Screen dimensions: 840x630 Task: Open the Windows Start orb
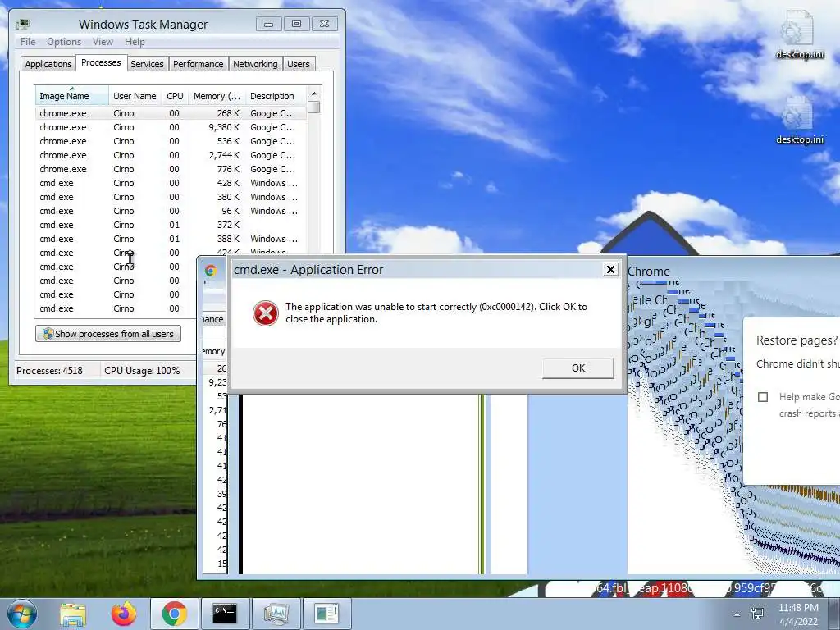coord(22,614)
